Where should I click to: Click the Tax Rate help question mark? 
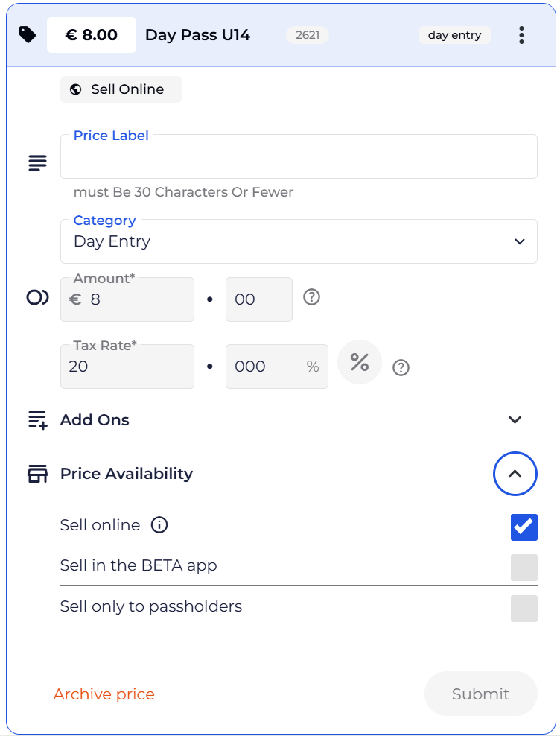(401, 367)
